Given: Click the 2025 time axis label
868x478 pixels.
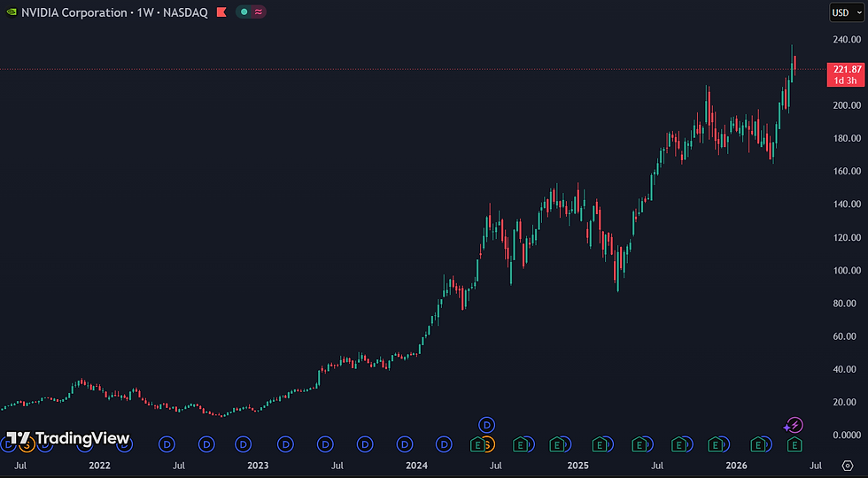Looking at the screenshot, I should pyautogui.click(x=577, y=466).
